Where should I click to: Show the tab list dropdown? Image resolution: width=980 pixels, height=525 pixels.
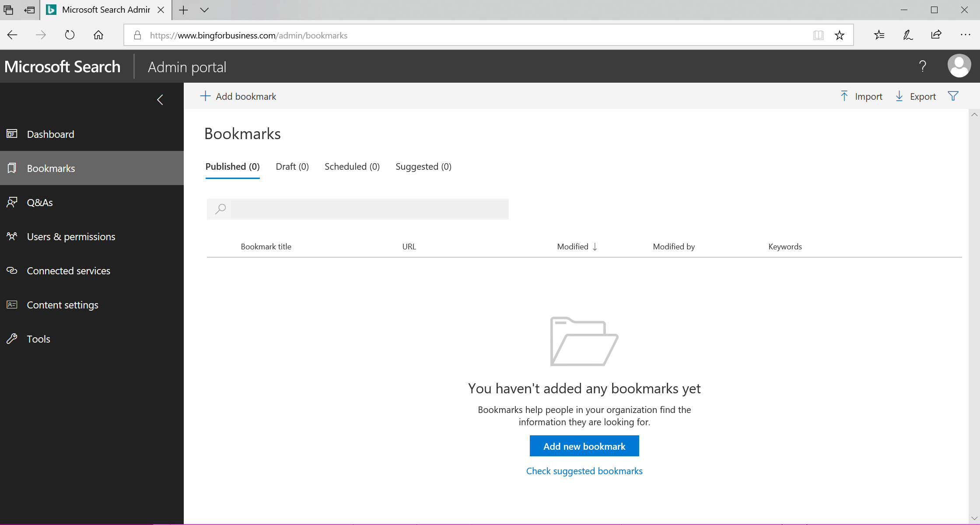coord(205,10)
